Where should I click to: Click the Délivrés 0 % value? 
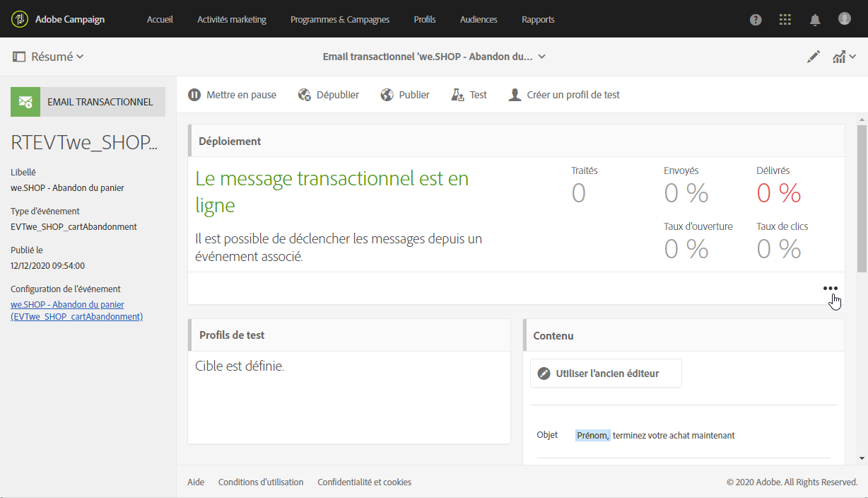(779, 192)
